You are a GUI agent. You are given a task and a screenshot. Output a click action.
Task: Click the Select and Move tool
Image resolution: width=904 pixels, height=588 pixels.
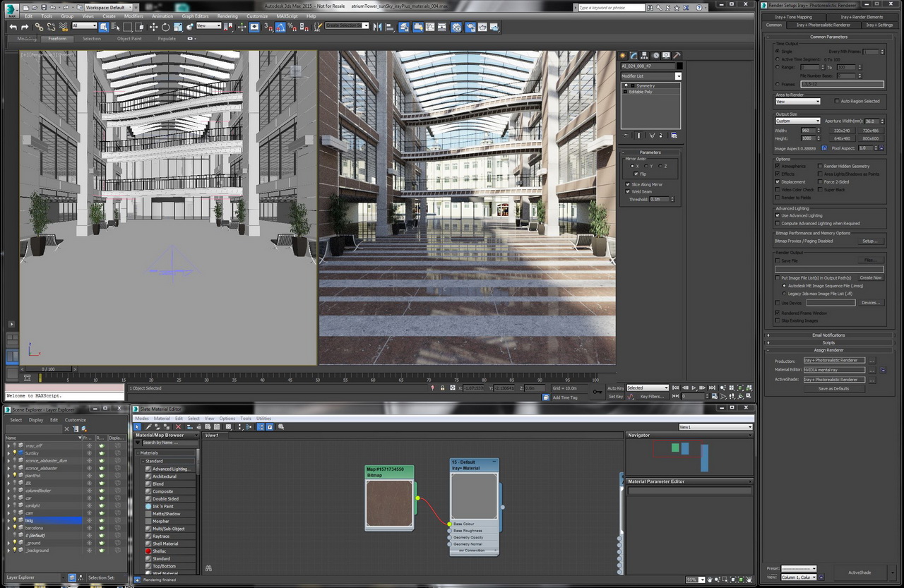[153, 27]
